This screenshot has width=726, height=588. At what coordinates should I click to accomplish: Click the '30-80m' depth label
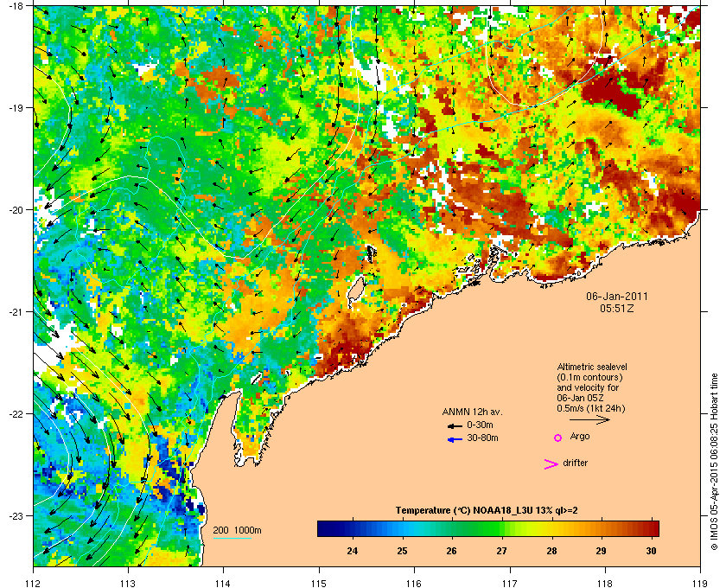click(482, 438)
